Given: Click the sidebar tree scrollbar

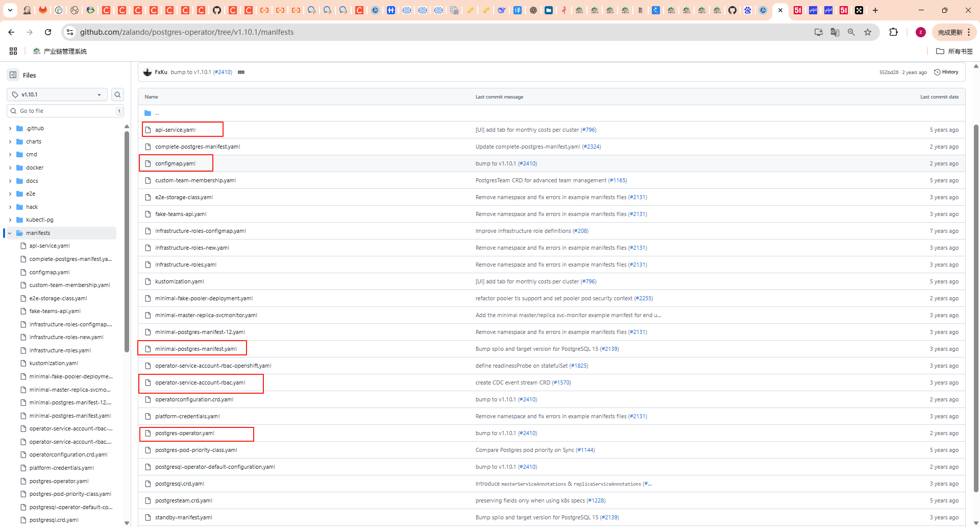Looking at the screenshot, I should coord(127,242).
